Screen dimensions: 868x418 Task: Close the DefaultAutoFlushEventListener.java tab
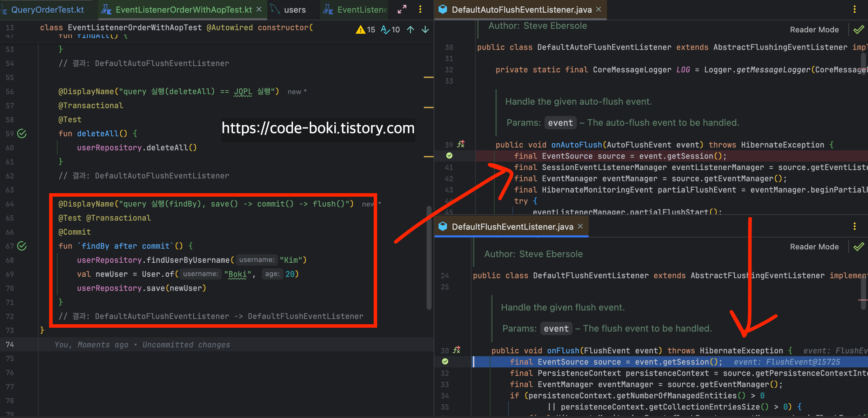point(599,9)
